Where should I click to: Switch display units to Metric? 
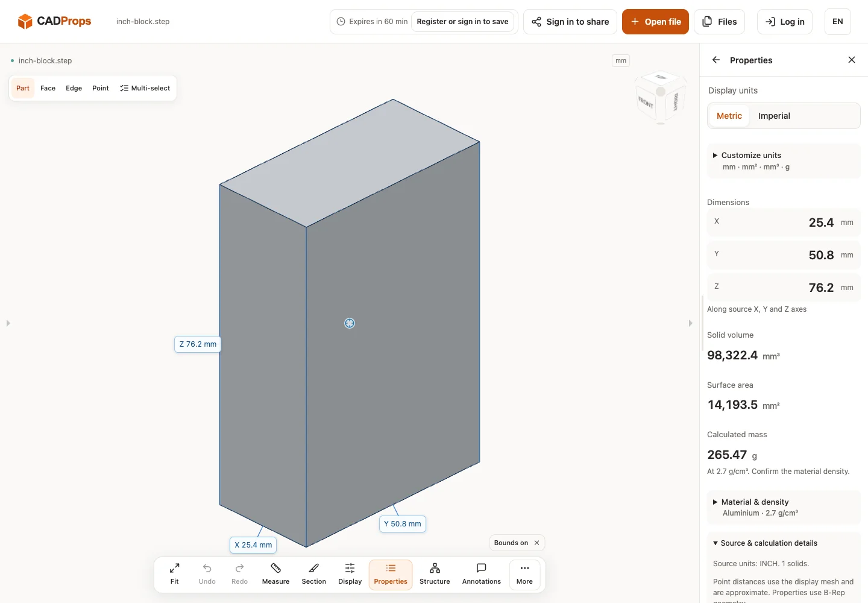coord(729,116)
